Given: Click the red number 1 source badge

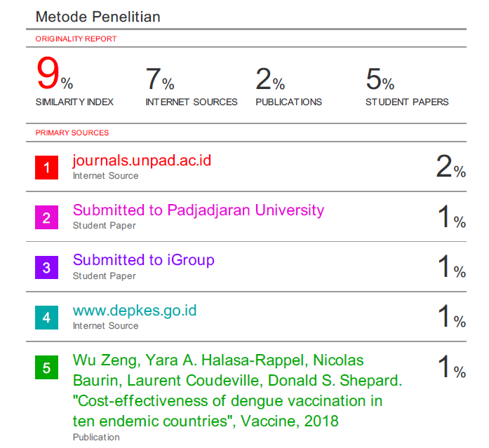Looking at the screenshot, I should coord(46,168).
